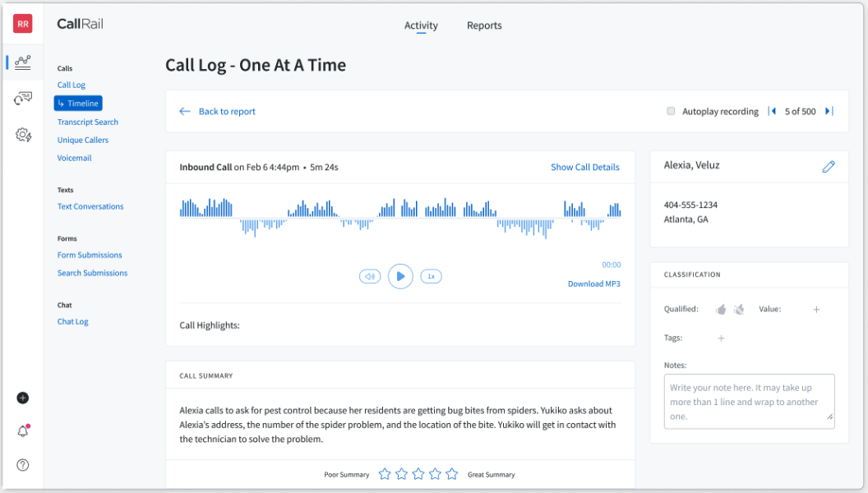
Task: Open the lead tracking icon in sidebar
Action: click(23, 99)
